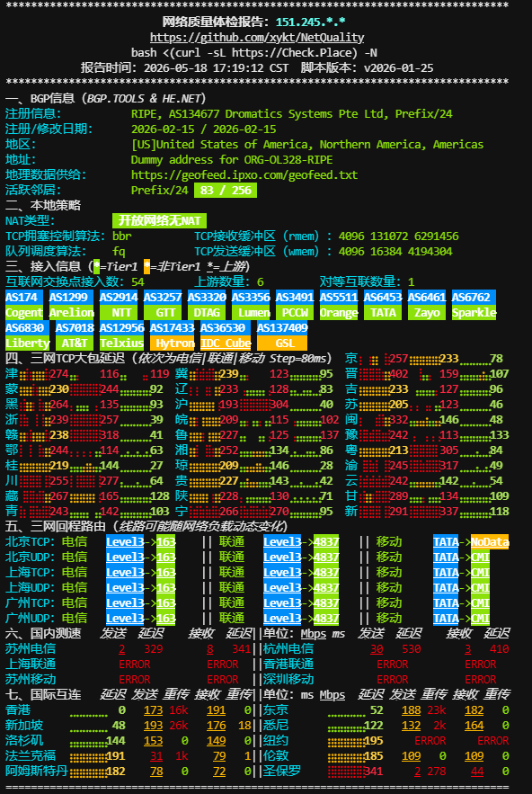
Task: Click the 香港联通 row label
Action: (288, 664)
